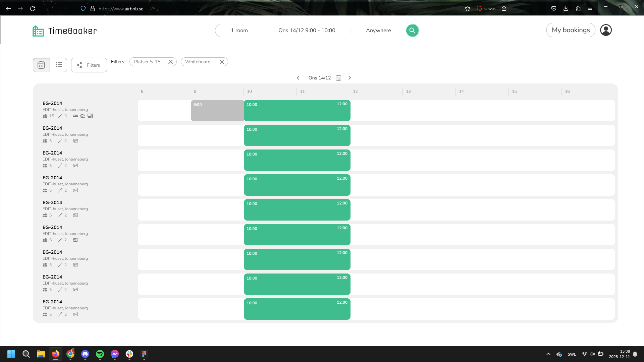Remove the Platser 5-15 filter
Screen dimensions: 644x362
[170, 62]
